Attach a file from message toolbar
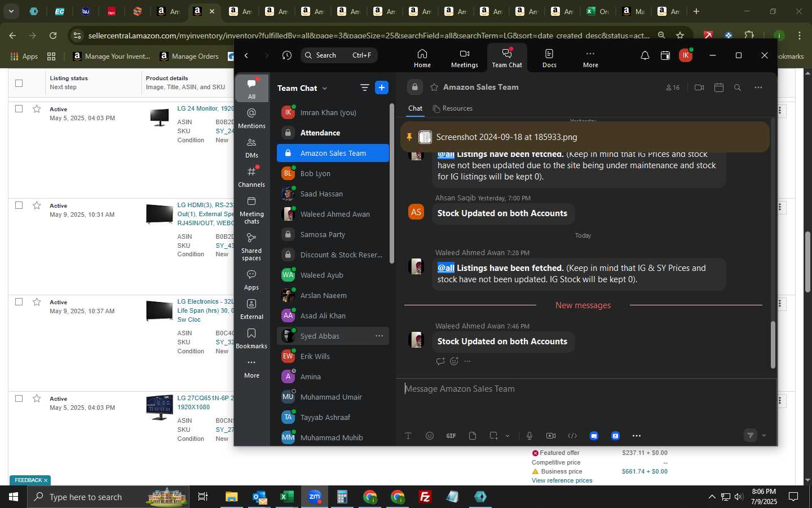This screenshot has height=508, width=812. (x=473, y=436)
